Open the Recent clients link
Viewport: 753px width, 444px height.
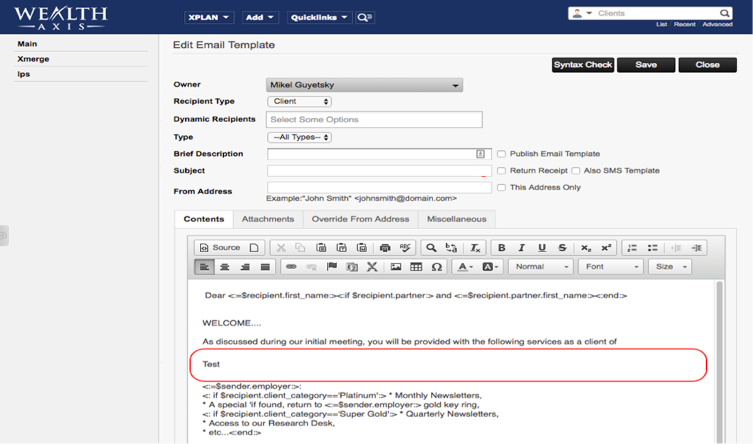[684, 24]
